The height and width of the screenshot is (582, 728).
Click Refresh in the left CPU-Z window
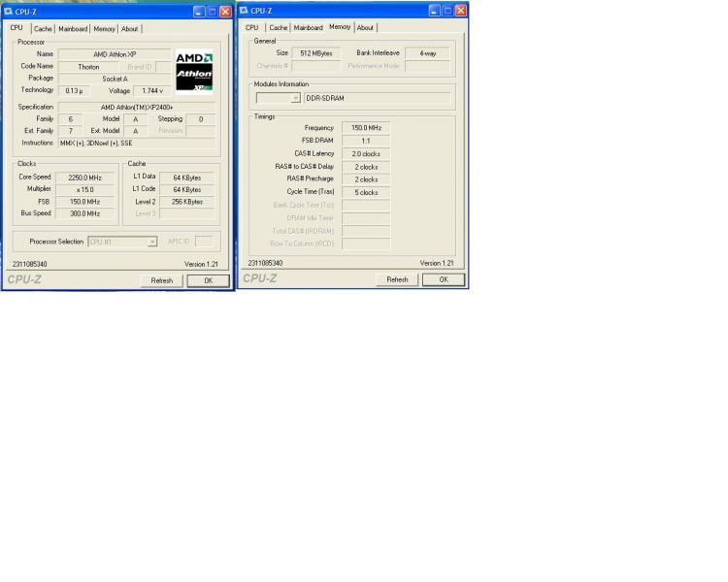click(161, 280)
